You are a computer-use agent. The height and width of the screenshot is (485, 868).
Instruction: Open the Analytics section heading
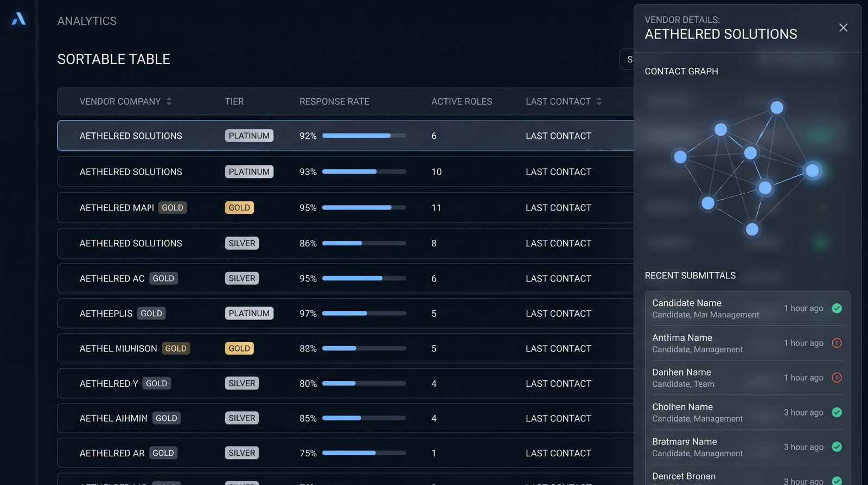tap(87, 21)
